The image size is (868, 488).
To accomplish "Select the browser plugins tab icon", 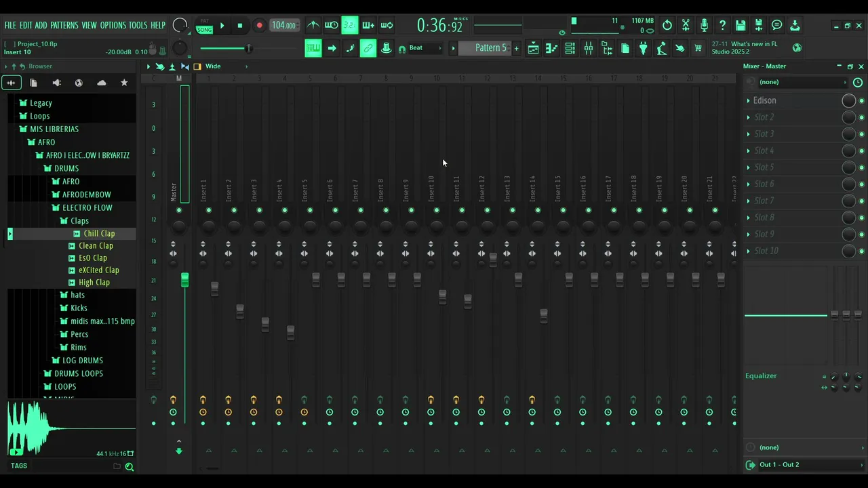I will click(56, 83).
